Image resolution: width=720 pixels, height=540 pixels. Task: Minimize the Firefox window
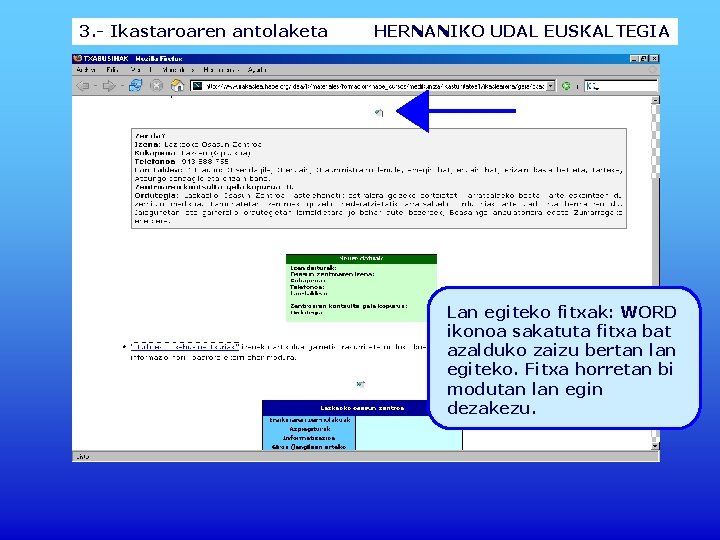[x=634, y=58]
